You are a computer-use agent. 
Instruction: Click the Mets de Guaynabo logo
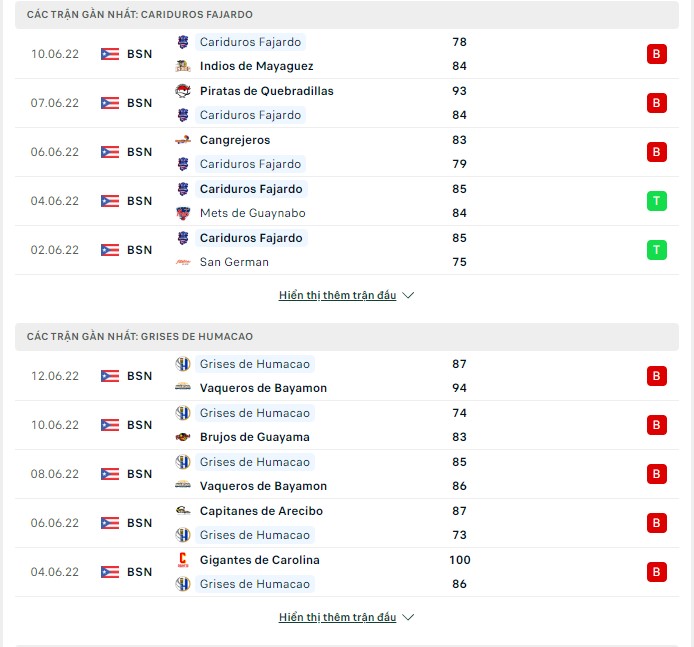point(183,213)
